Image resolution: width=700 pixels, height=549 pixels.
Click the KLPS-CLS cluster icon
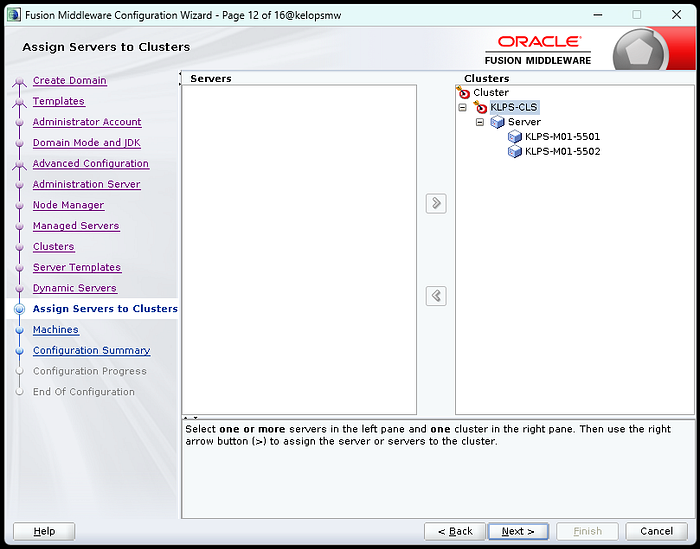tap(480, 107)
